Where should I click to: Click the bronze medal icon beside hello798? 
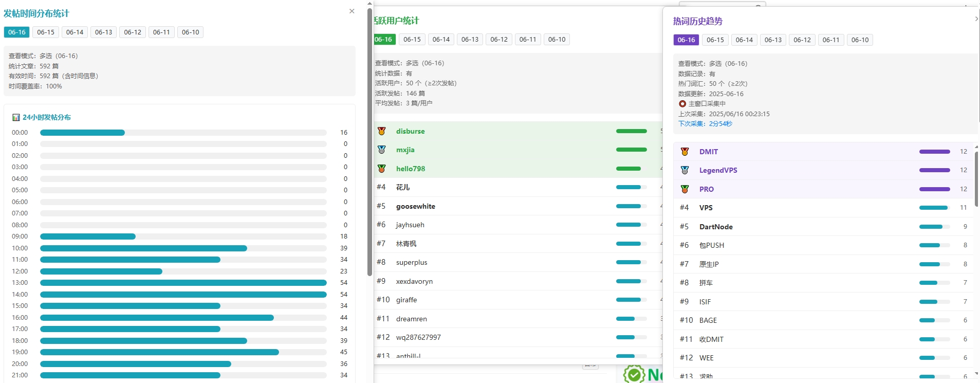[382, 169]
